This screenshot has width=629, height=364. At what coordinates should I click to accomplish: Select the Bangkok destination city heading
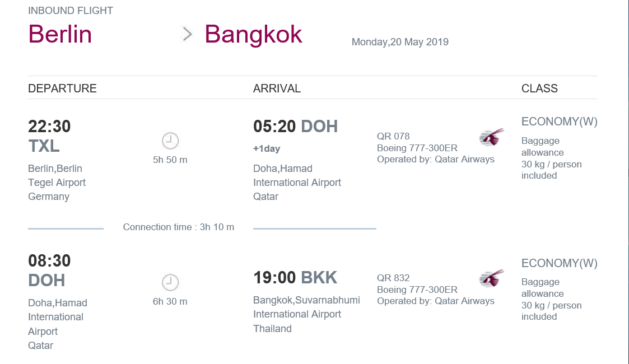coord(253,34)
